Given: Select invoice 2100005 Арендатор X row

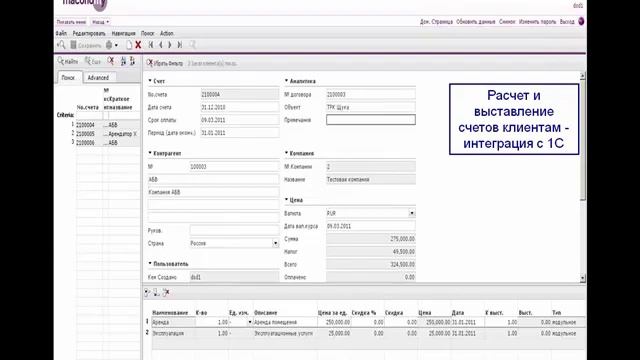Looking at the screenshot, I should click(108, 134).
